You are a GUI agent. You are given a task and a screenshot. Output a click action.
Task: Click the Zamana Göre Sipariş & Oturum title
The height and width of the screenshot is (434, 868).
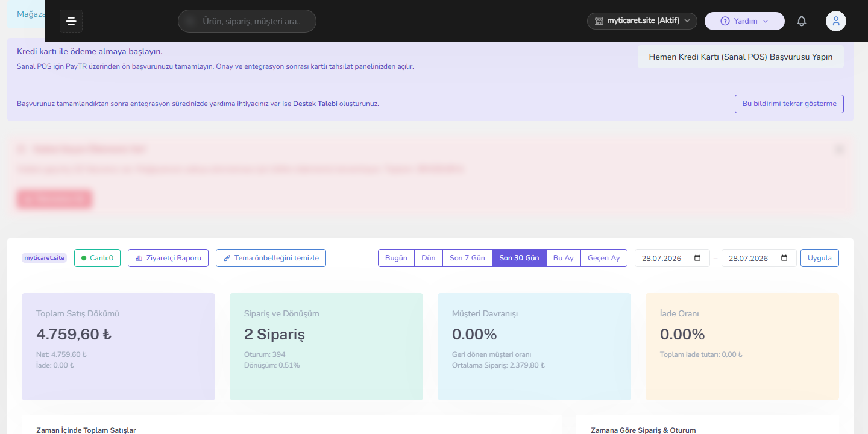coord(643,430)
